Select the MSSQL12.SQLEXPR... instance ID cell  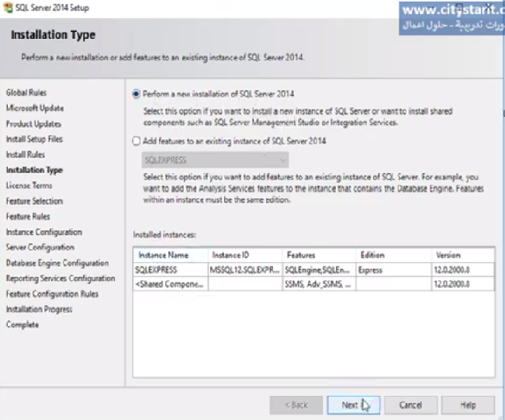click(x=245, y=270)
